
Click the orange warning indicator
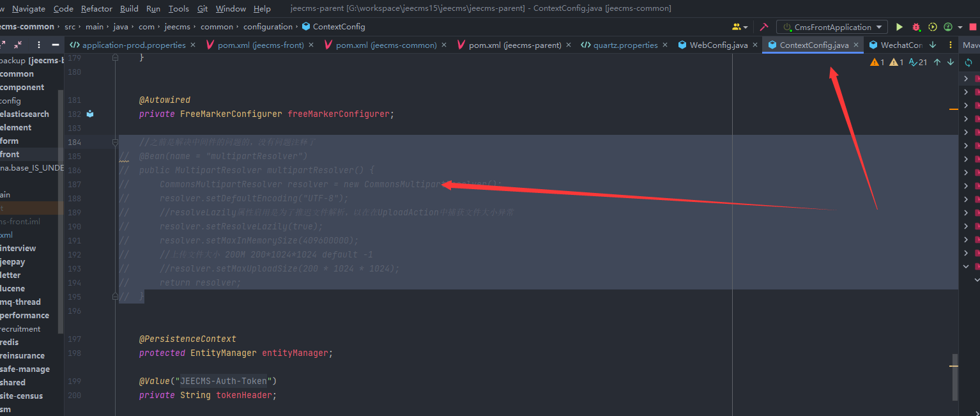(877, 62)
